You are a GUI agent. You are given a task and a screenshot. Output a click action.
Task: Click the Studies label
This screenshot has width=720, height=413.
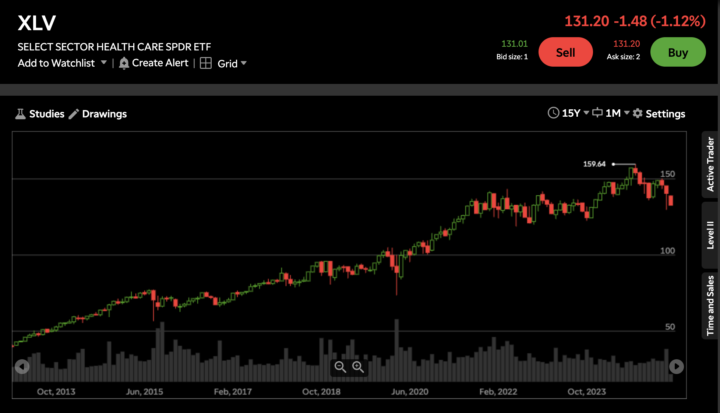click(47, 114)
